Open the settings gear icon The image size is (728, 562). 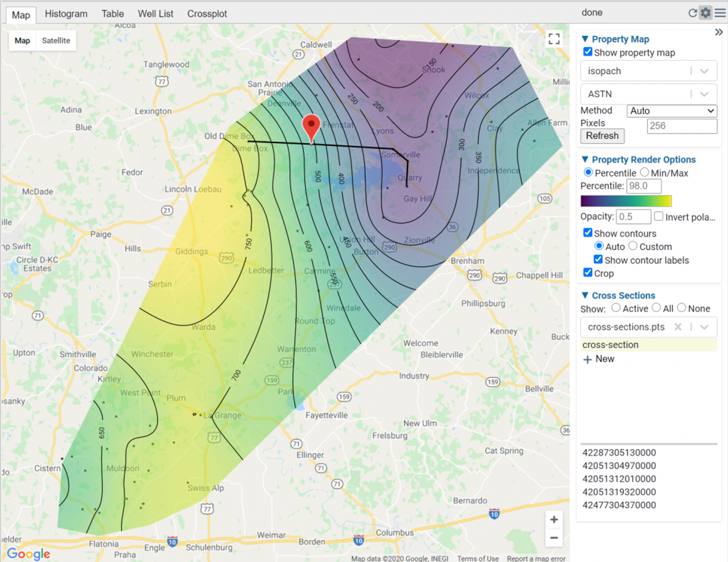(706, 13)
